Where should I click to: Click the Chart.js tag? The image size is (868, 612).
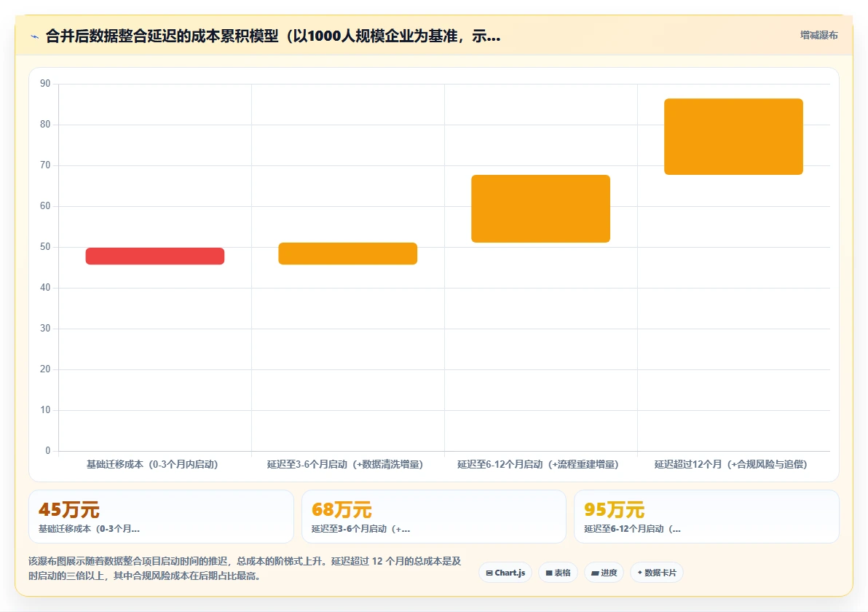(x=505, y=573)
